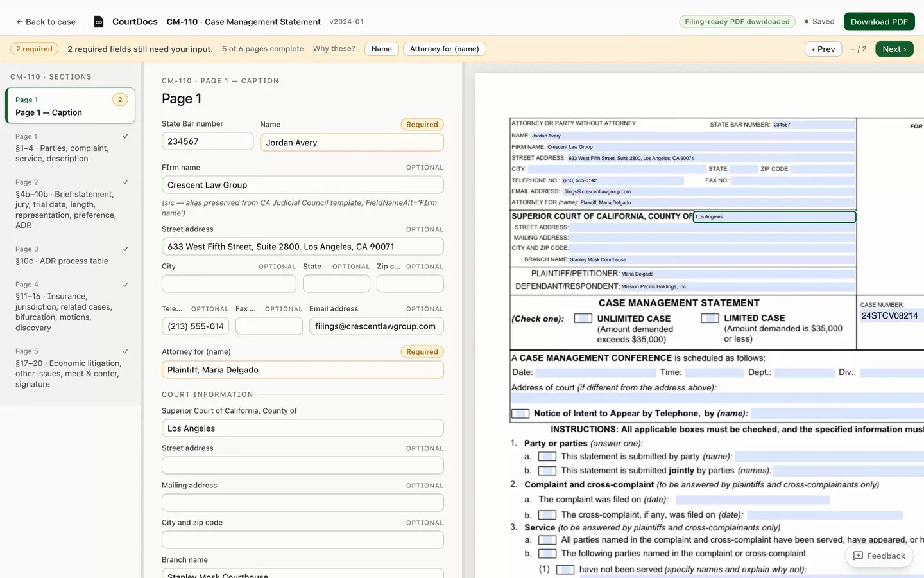Go back to case
This screenshot has height=578, width=924.
46,22
